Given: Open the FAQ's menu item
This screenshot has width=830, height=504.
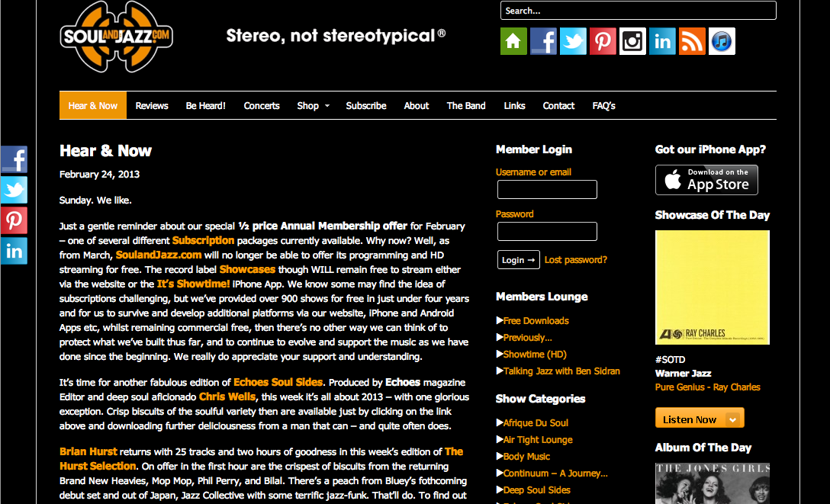Looking at the screenshot, I should pyautogui.click(x=604, y=106).
